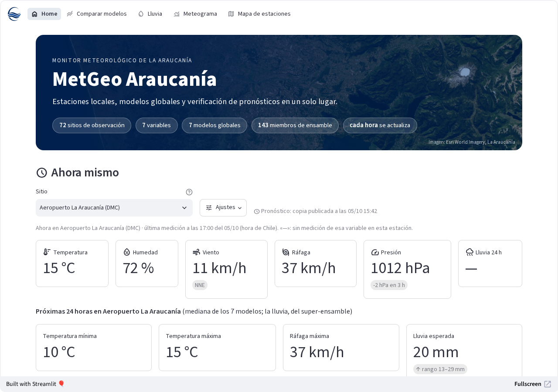The height and width of the screenshot is (392, 558).
Task: Click the Meteograma chart icon
Action: tap(177, 14)
